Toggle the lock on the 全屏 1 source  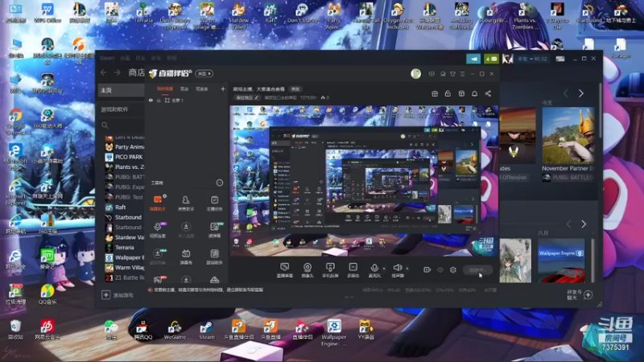coord(159,100)
